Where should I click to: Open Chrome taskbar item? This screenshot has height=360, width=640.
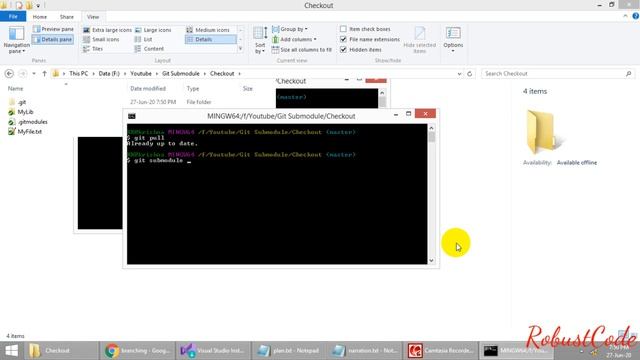(138, 351)
